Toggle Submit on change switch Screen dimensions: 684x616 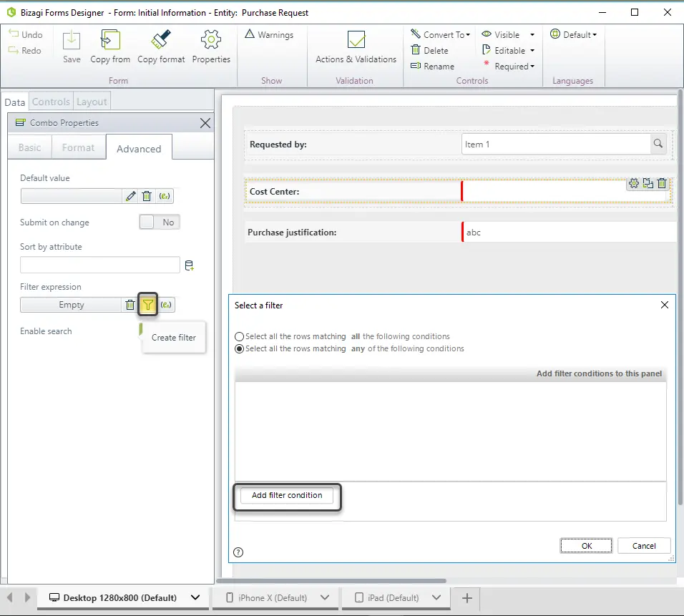(x=160, y=222)
